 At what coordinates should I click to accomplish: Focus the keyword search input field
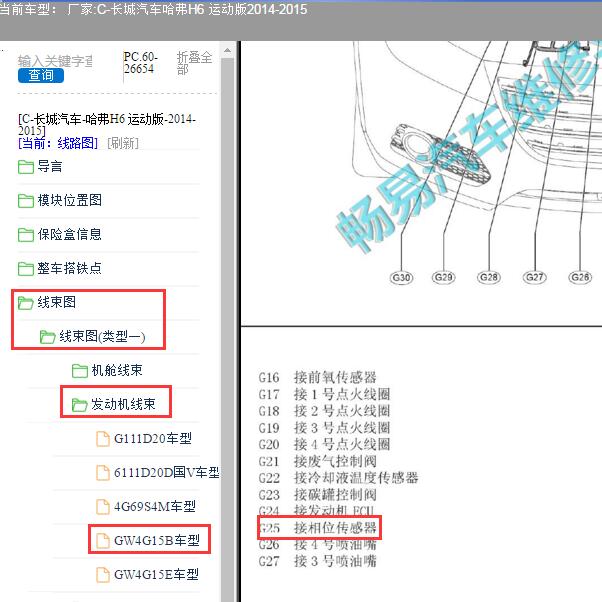pyautogui.click(x=55, y=61)
